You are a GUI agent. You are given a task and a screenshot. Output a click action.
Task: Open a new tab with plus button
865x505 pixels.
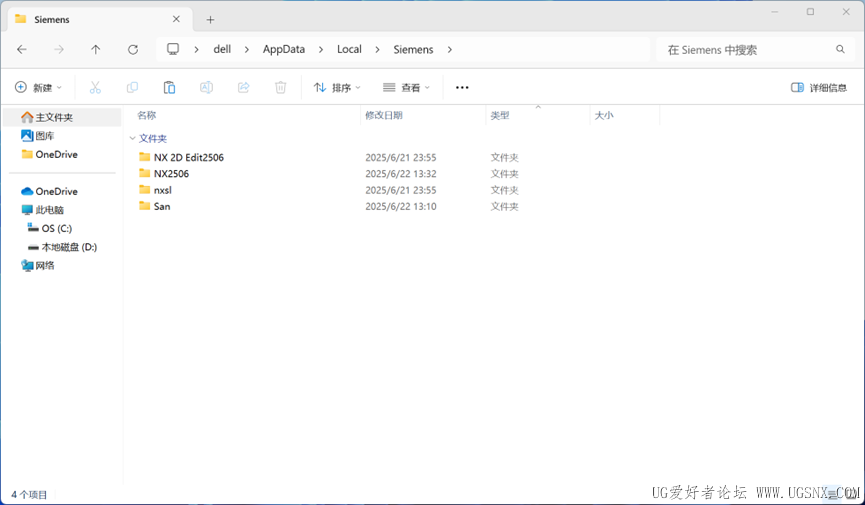pos(210,20)
